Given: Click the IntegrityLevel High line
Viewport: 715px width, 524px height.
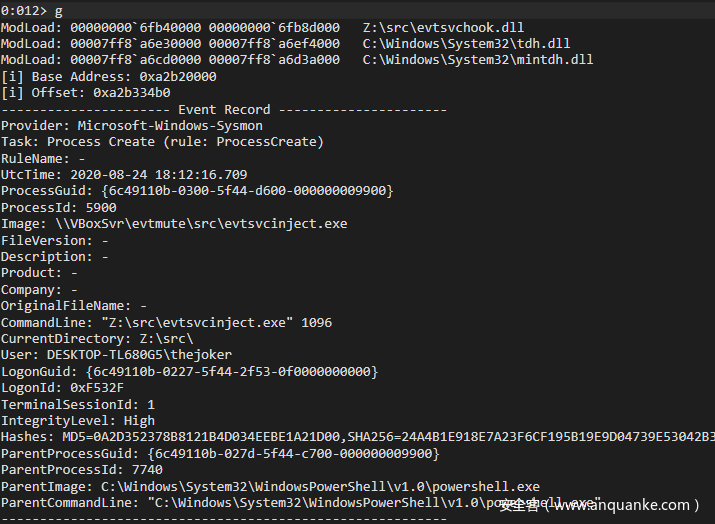Looking at the screenshot, I should [78, 420].
